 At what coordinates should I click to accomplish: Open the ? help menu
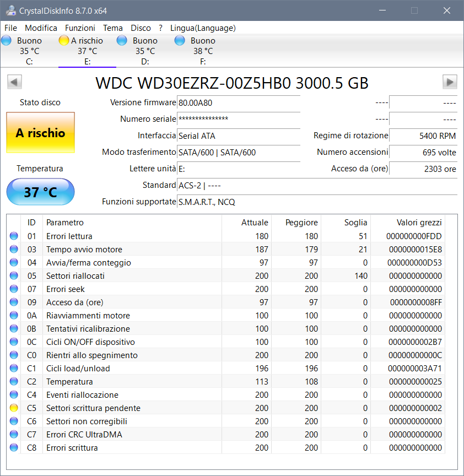161,28
